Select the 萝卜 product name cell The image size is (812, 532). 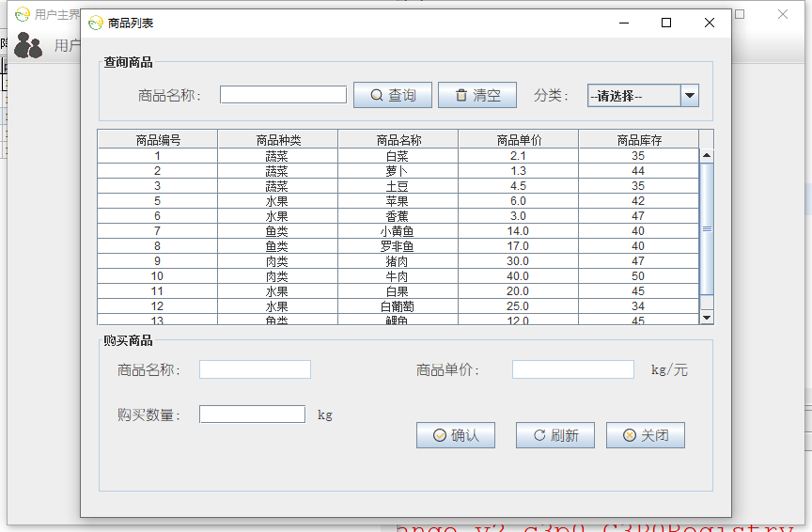(398, 171)
